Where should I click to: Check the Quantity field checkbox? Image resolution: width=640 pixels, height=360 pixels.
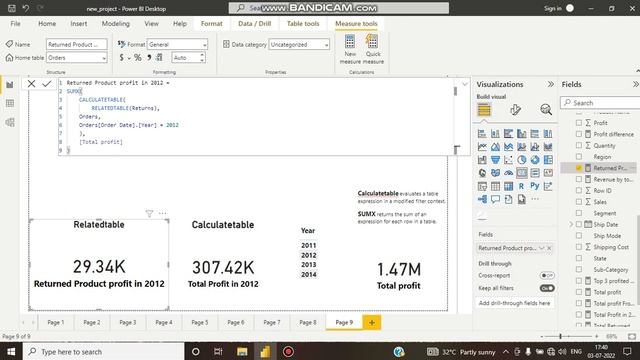(x=579, y=145)
